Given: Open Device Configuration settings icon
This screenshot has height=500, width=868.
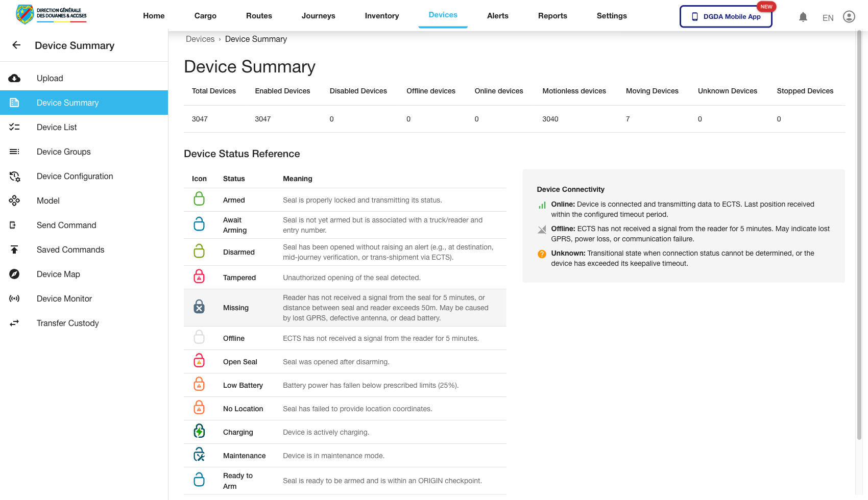Looking at the screenshot, I should 14,176.
